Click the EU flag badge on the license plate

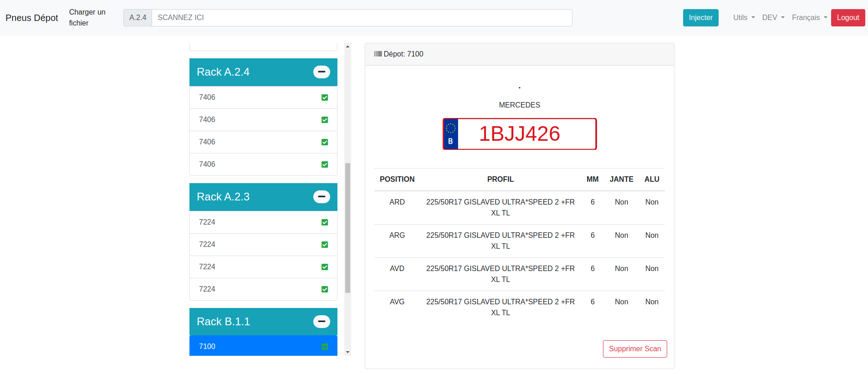coord(451,134)
